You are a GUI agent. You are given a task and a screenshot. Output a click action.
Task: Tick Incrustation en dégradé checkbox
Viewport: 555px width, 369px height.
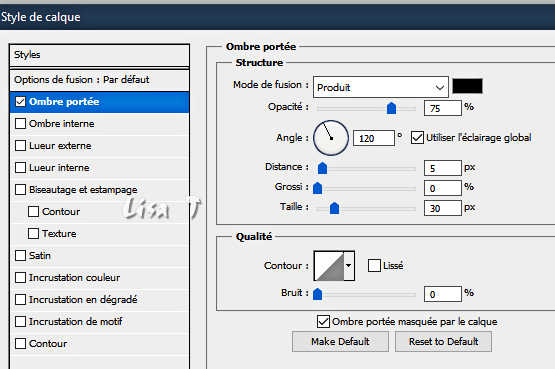click(21, 300)
